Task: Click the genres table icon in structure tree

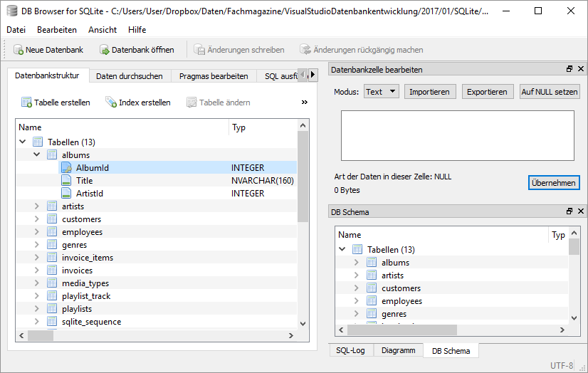Action: click(52, 244)
